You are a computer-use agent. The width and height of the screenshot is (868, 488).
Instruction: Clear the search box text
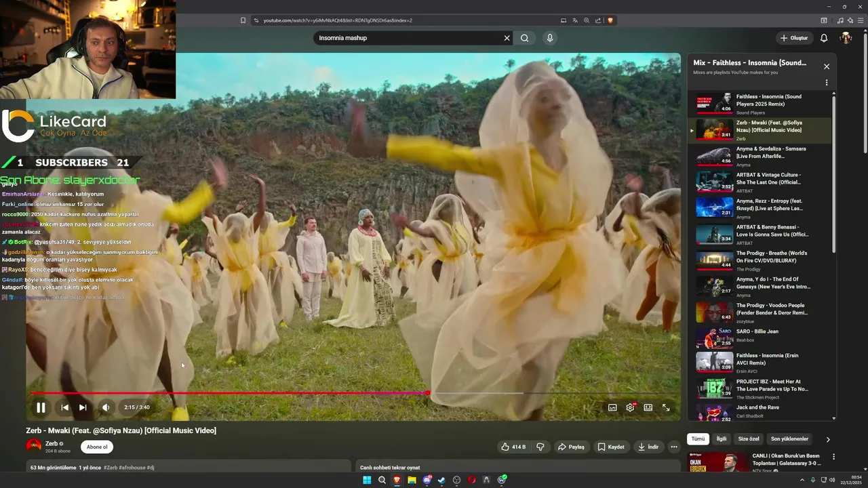pos(507,38)
